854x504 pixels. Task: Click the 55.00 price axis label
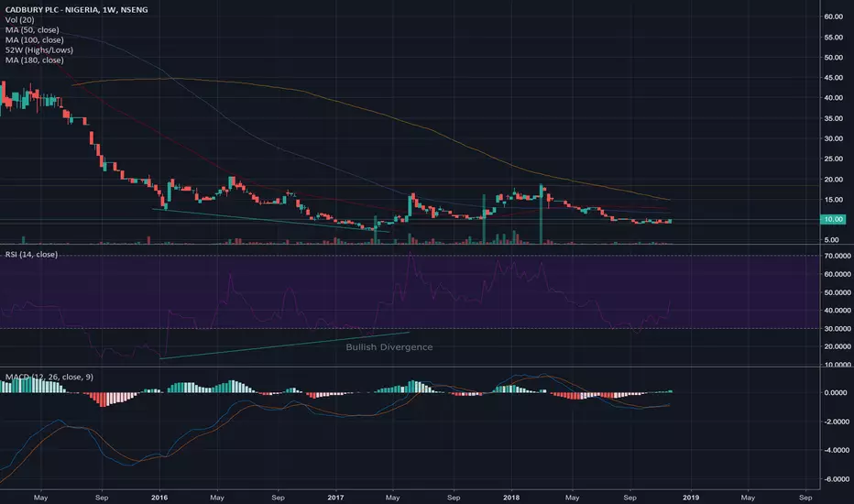coord(833,37)
